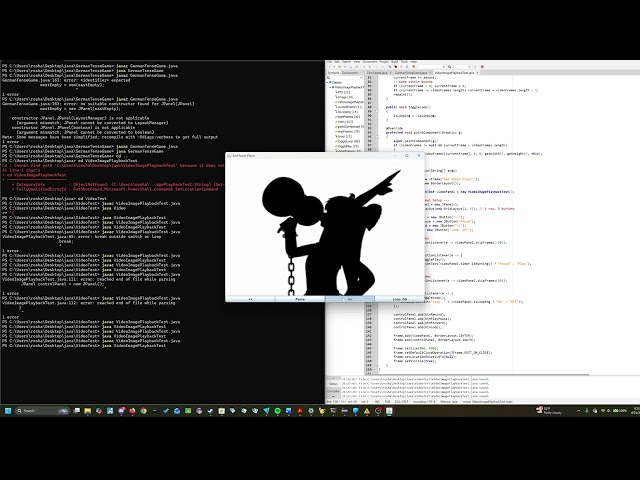Open the Edit menu in Geany

(x=336, y=62)
